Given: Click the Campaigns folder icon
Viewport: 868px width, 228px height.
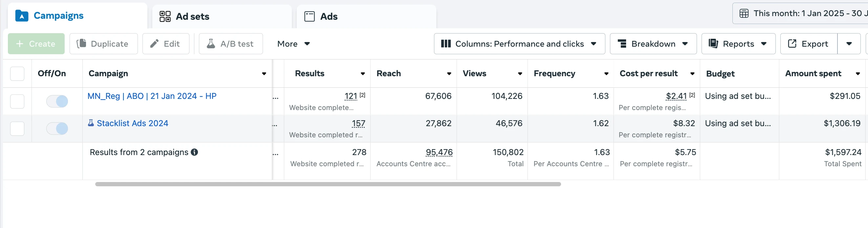Looking at the screenshot, I should point(22,16).
